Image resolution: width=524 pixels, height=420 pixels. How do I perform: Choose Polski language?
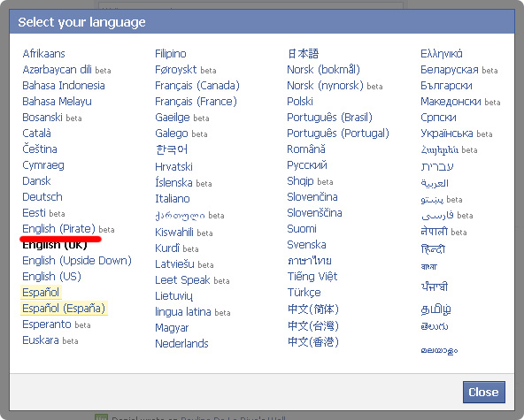(x=300, y=101)
